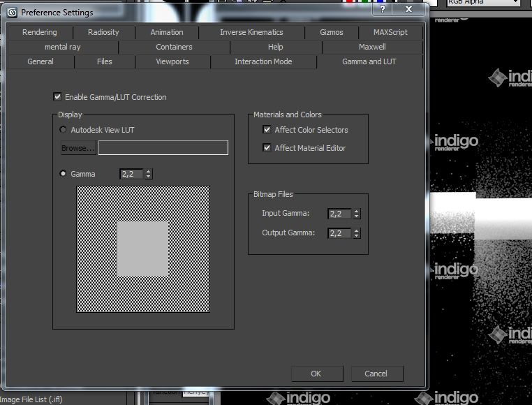Click the 3ds Max icon in dialog title bar
Image resolution: width=532 pixels, height=405 pixels.
tap(12, 12)
